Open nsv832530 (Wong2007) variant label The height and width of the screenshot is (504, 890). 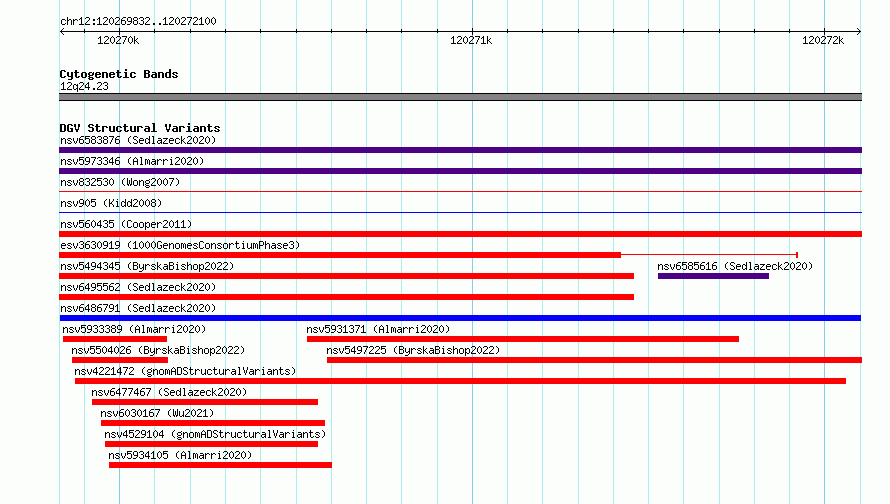(120, 182)
